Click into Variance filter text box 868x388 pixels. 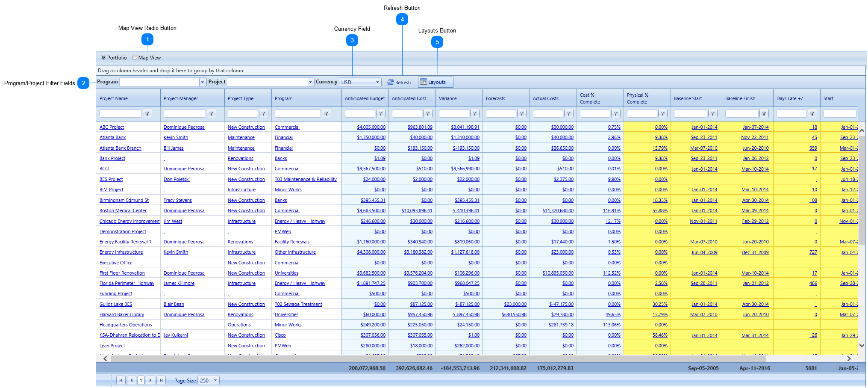click(x=454, y=114)
